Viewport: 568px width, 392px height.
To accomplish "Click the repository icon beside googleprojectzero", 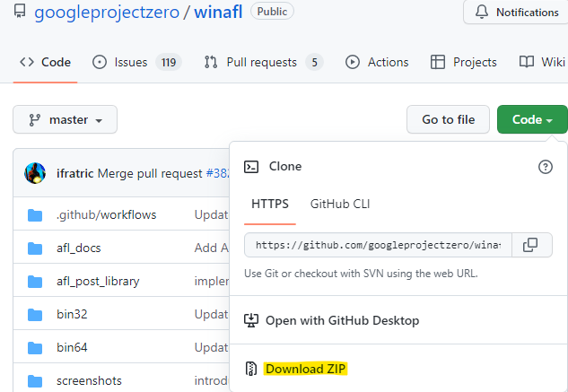I will click(20, 12).
